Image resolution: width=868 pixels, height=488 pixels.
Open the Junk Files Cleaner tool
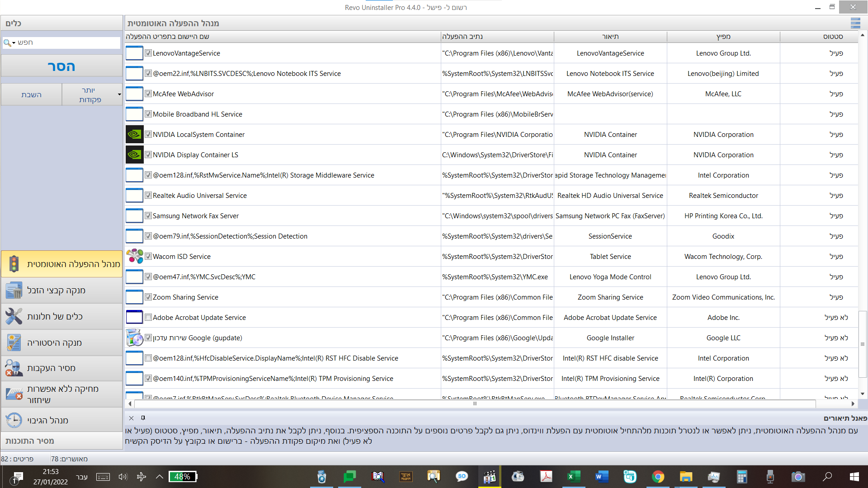coord(62,290)
